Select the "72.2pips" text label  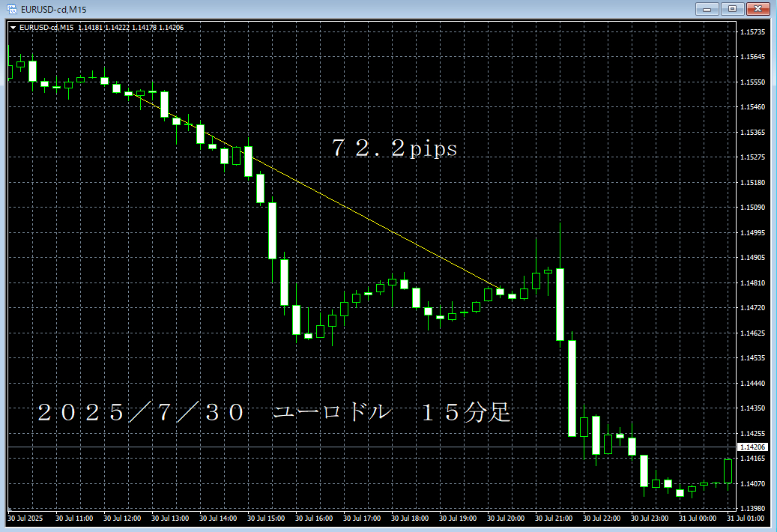[x=394, y=149]
